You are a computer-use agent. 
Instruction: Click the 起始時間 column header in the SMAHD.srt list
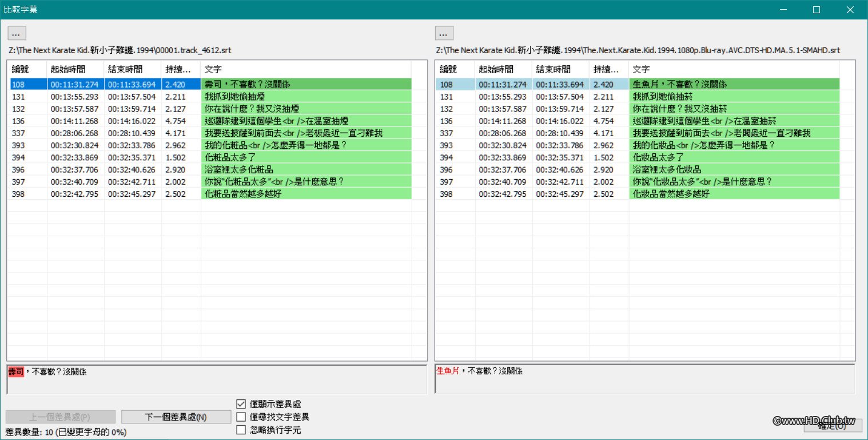(x=504, y=69)
